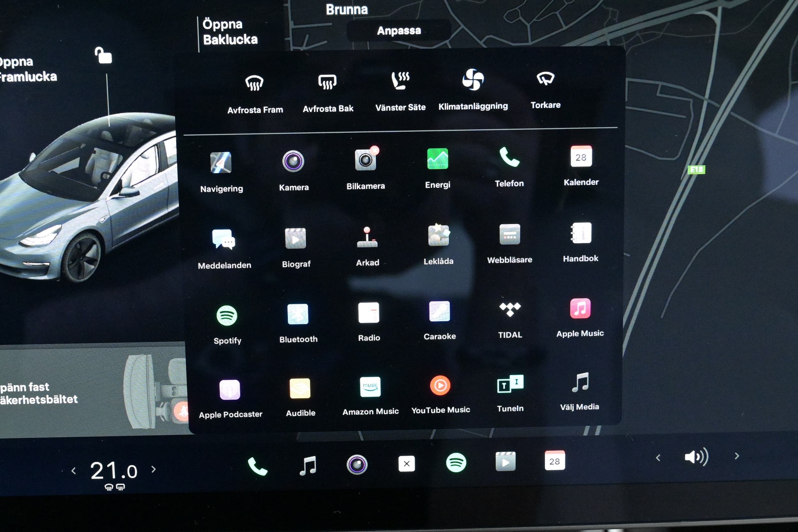Screen dimensions: 798x532
Task: Open music note in bottom dock
Action: point(308,466)
